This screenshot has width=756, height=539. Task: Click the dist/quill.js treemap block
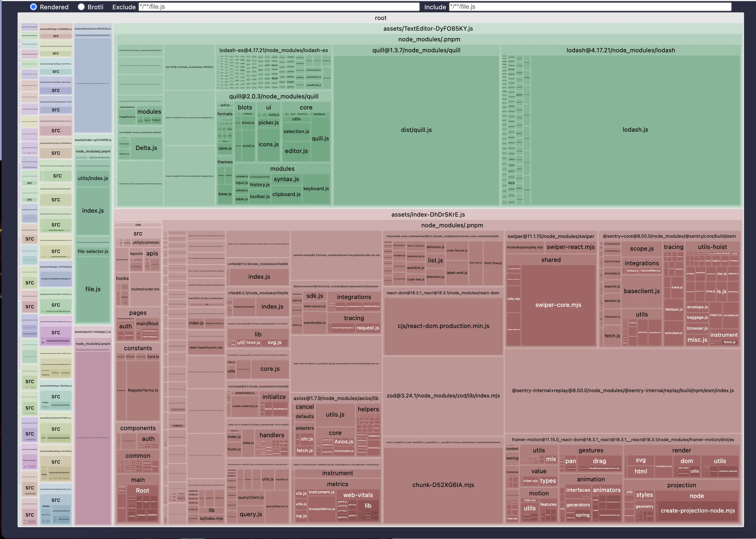coord(416,130)
